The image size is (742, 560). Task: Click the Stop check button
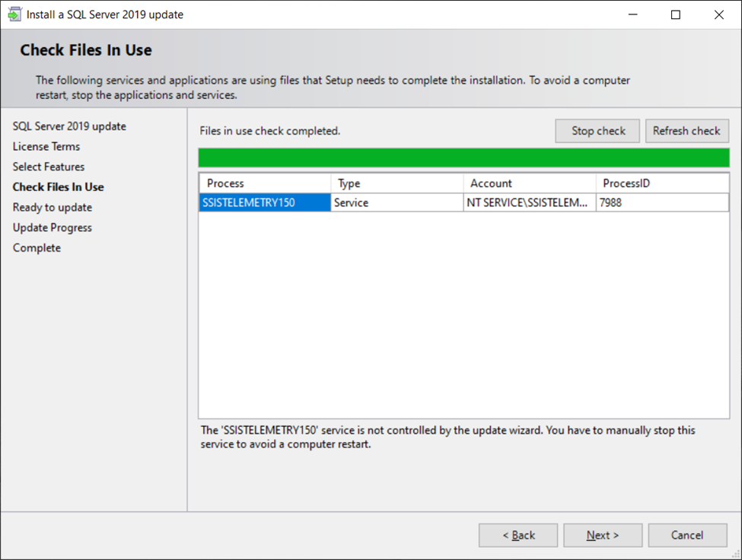point(597,131)
